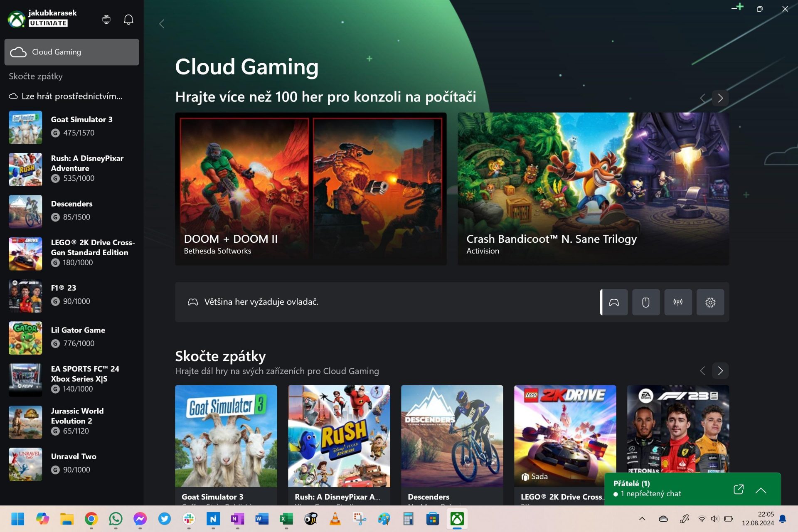The image size is (798, 532).
Task: Open Calculator from the taskbar
Action: point(408,519)
